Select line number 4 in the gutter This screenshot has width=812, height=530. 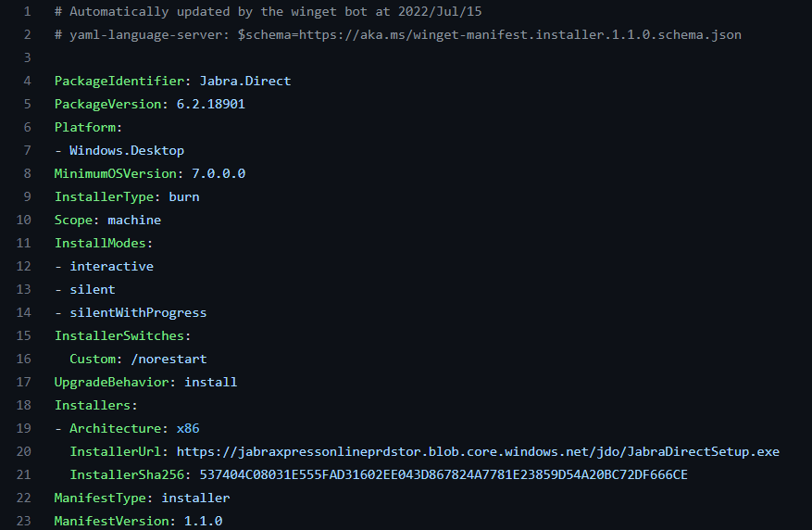point(27,81)
